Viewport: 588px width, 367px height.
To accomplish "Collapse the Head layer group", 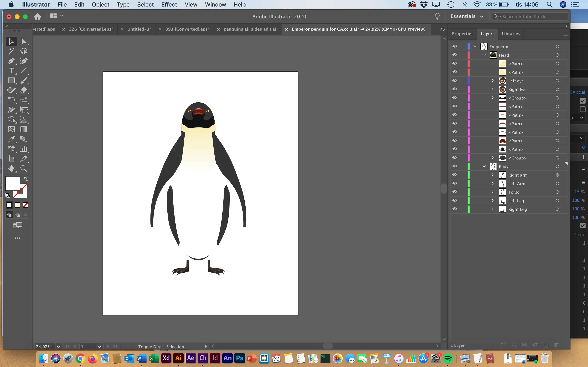I will (484, 55).
